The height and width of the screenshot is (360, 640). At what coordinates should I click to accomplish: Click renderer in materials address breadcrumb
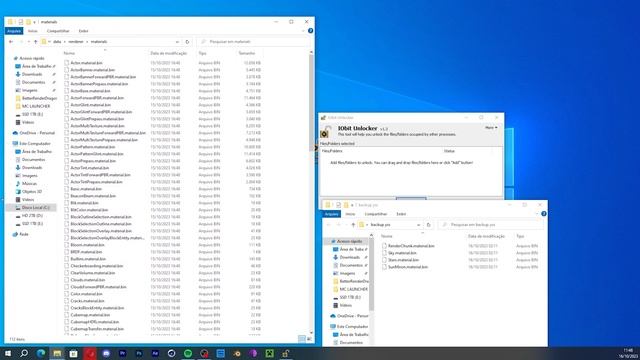coord(76,42)
